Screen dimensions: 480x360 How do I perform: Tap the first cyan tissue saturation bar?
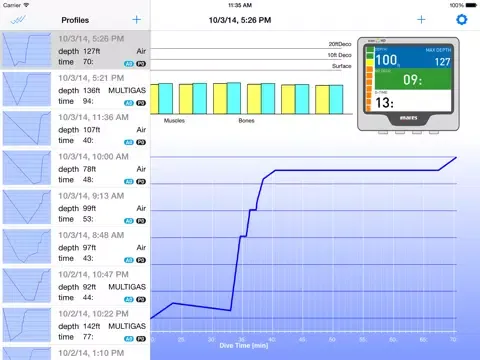click(x=165, y=99)
